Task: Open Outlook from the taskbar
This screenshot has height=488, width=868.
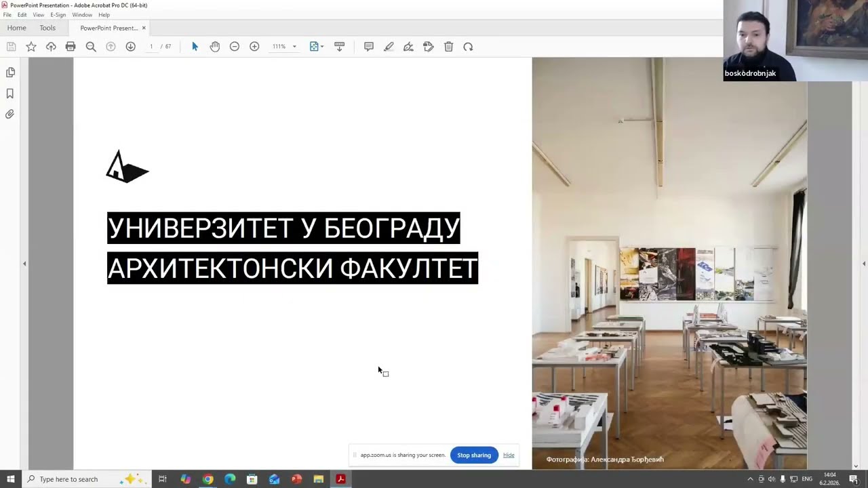Action: (x=274, y=479)
